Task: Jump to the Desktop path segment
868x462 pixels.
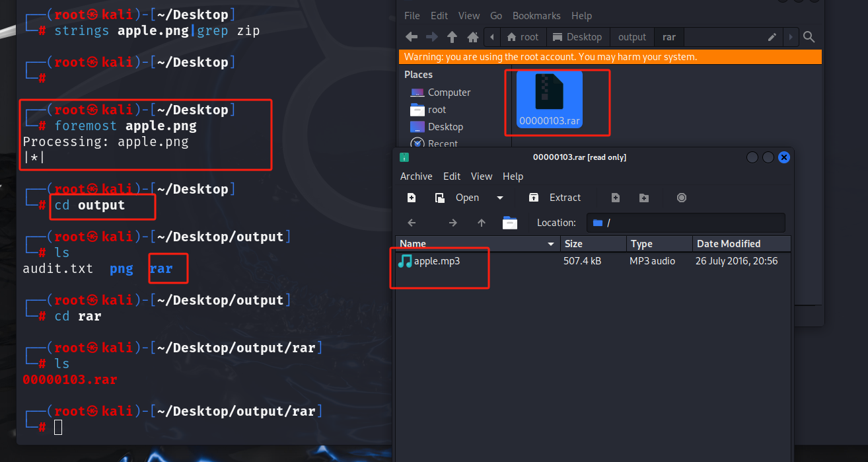Action: (577, 37)
